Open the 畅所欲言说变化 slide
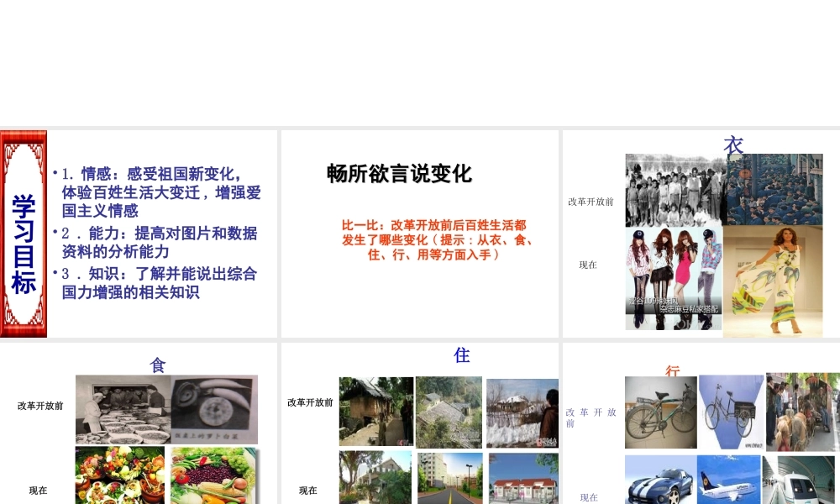 pos(419,234)
